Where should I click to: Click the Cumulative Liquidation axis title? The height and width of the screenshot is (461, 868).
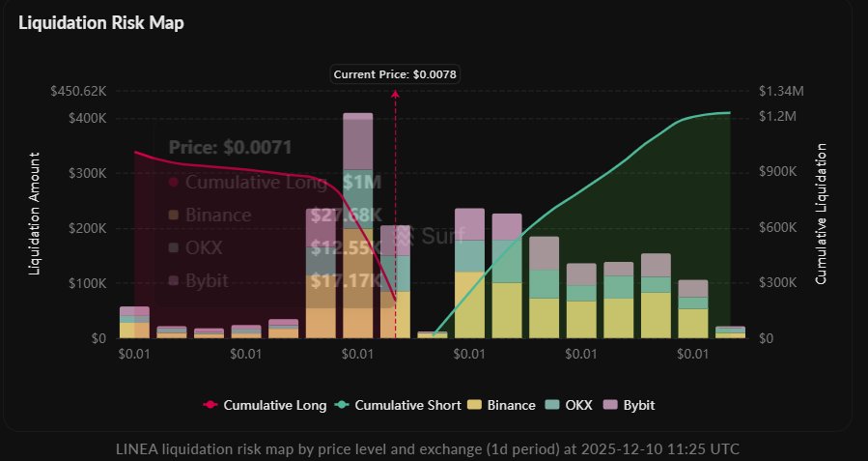point(822,214)
